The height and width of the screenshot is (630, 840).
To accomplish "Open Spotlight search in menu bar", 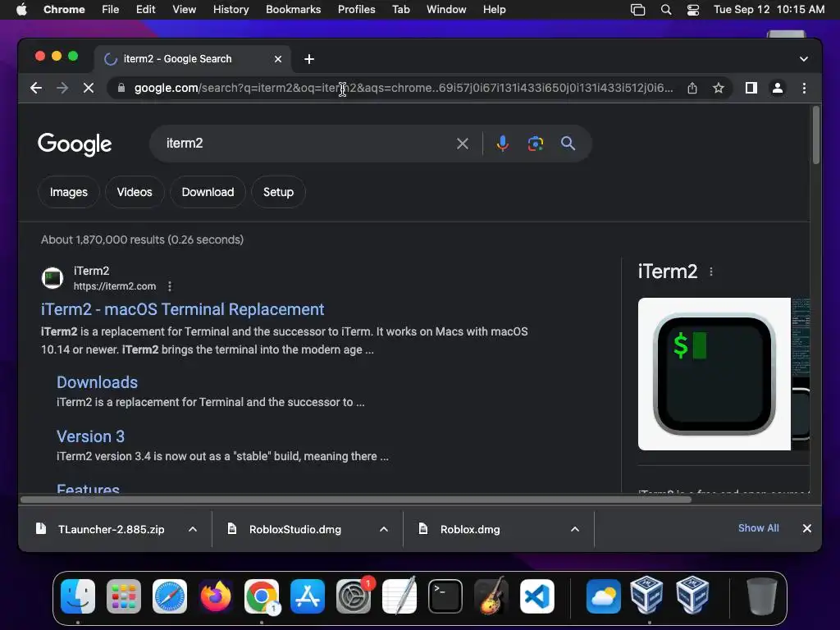I will (x=666, y=10).
